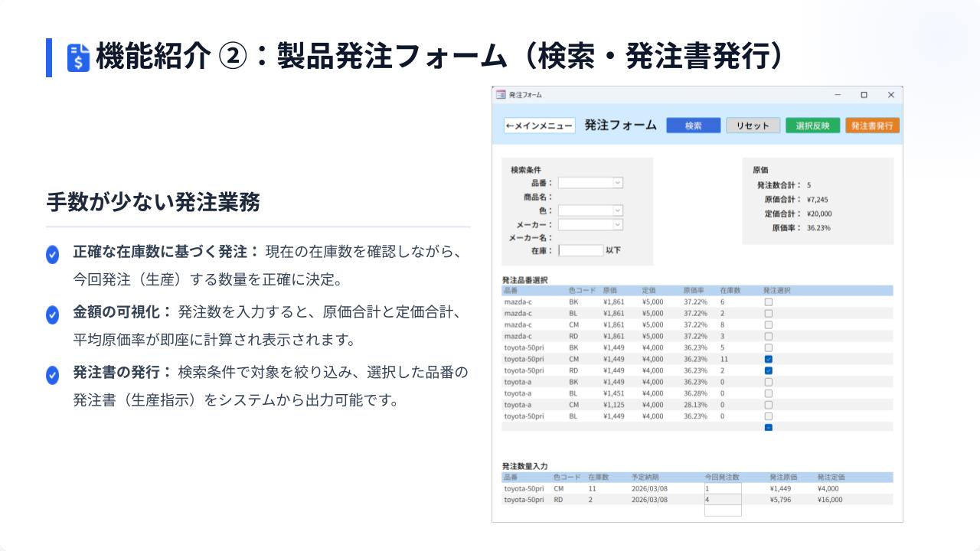The width and height of the screenshot is (980, 551).
Task: Check the toyota-a CM order selection checkbox
Action: 769,405
